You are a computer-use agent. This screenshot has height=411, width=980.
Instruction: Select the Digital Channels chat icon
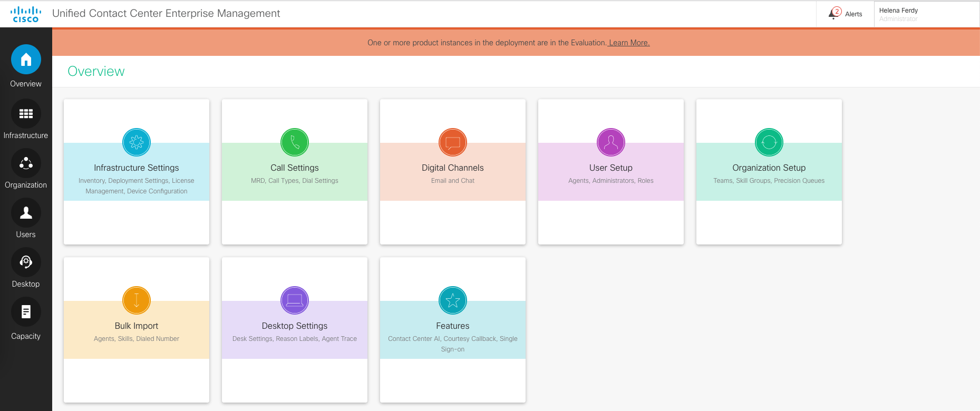pyautogui.click(x=453, y=142)
